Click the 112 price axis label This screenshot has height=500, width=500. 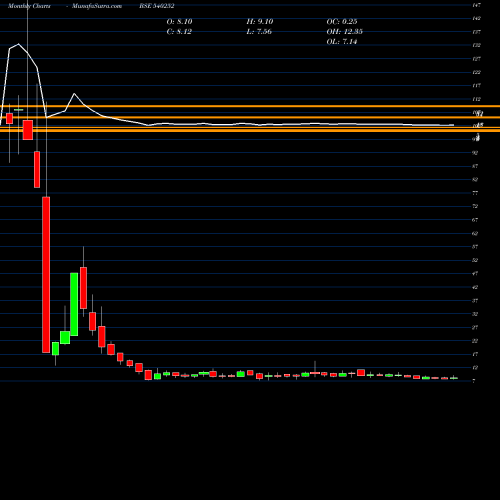coord(476,99)
